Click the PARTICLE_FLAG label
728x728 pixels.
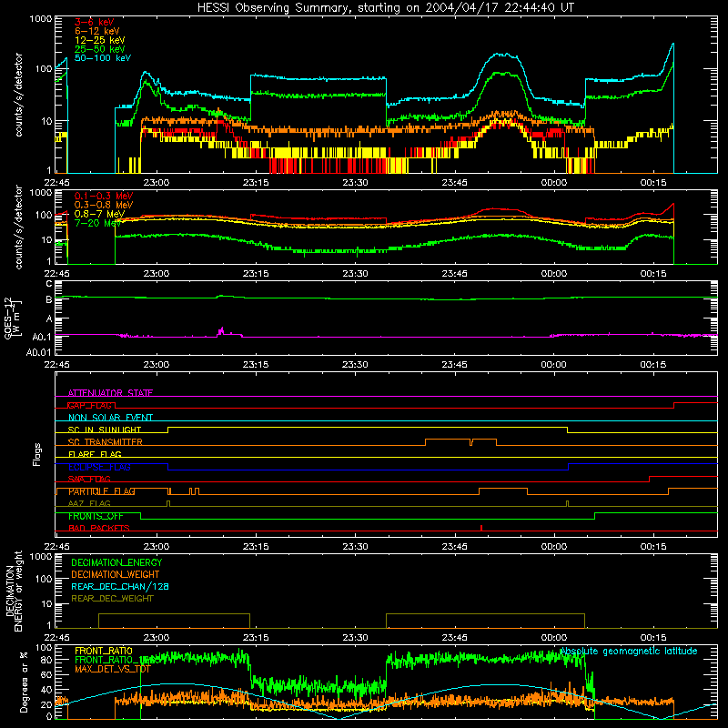pyautogui.click(x=102, y=491)
